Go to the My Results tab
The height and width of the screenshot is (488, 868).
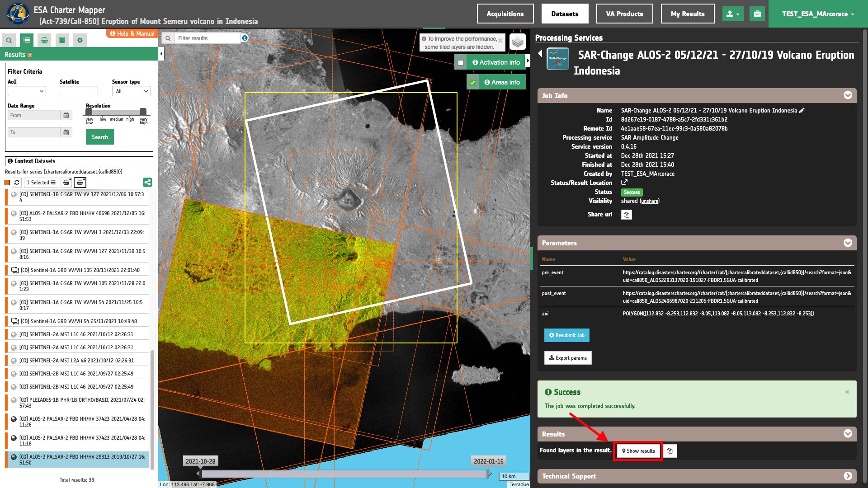[687, 14]
